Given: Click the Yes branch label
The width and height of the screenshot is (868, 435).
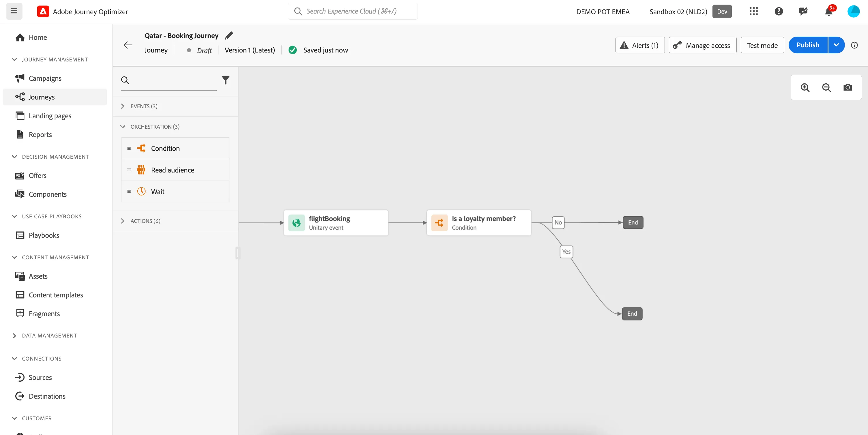Looking at the screenshot, I should point(566,252).
